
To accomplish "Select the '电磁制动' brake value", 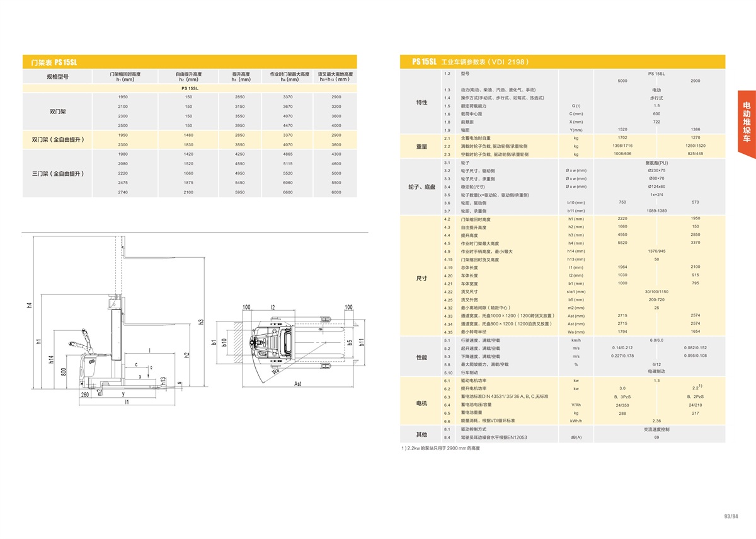I will coord(656,372).
